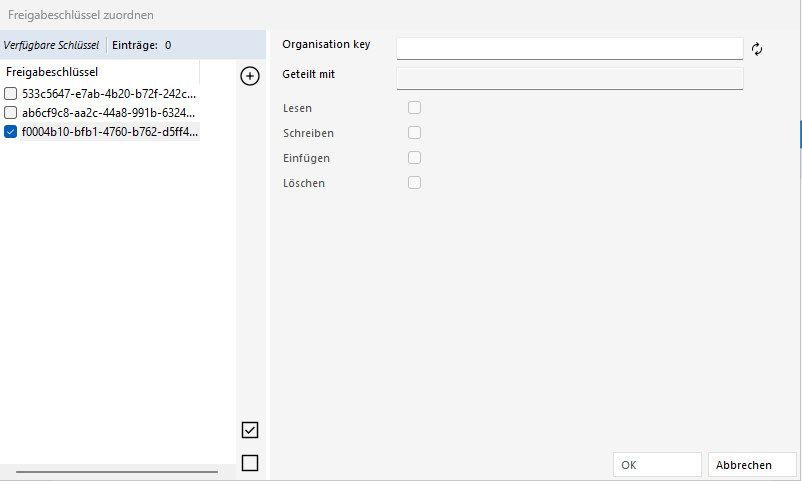Image resolution: width=802 pixels, height=481 pixels.
Task: Click the Freigabeschlüssel column header
Action: [x=100, y=72]
